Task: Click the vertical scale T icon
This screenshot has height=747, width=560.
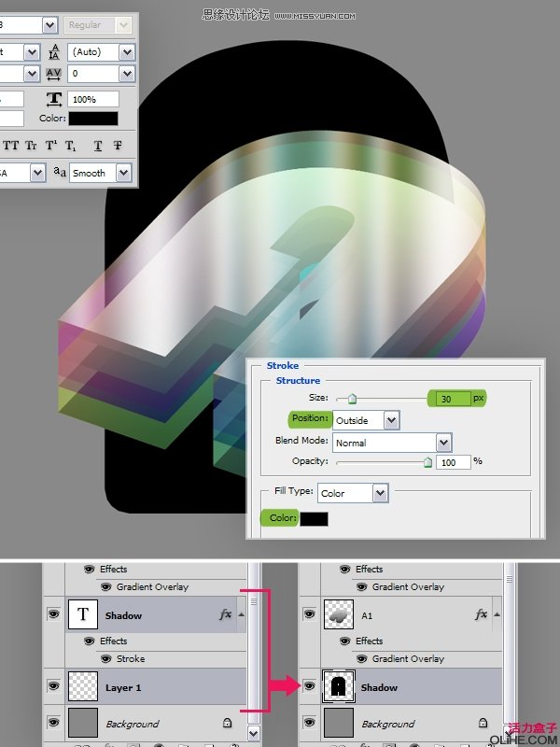Action: pyautogui.click(x=54, y=99)
